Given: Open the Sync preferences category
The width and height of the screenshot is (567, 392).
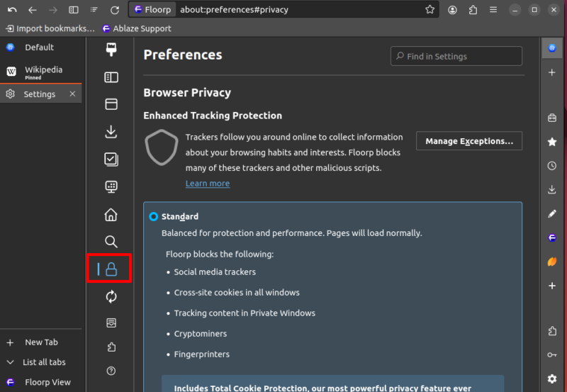Looking at the screenshot, I should click(111, 296).
